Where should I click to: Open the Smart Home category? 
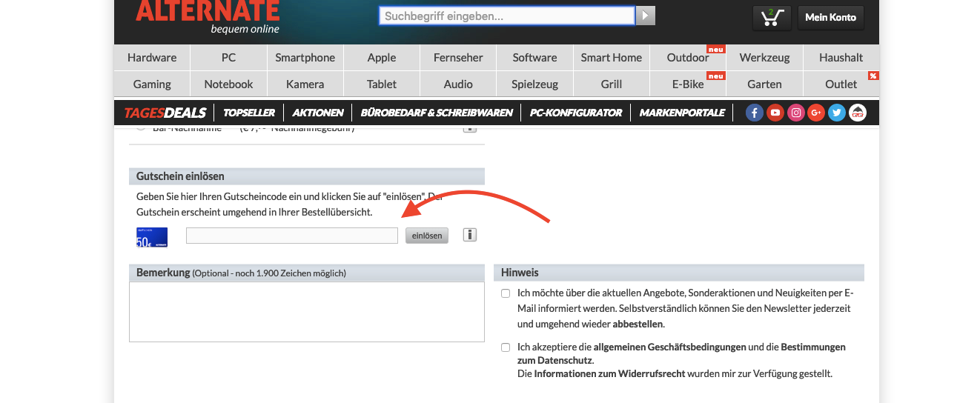point(612,57)
